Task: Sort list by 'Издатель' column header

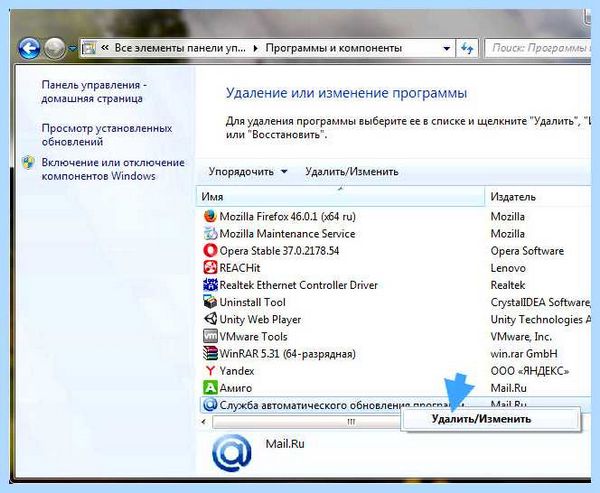Action: click(538, 197)
